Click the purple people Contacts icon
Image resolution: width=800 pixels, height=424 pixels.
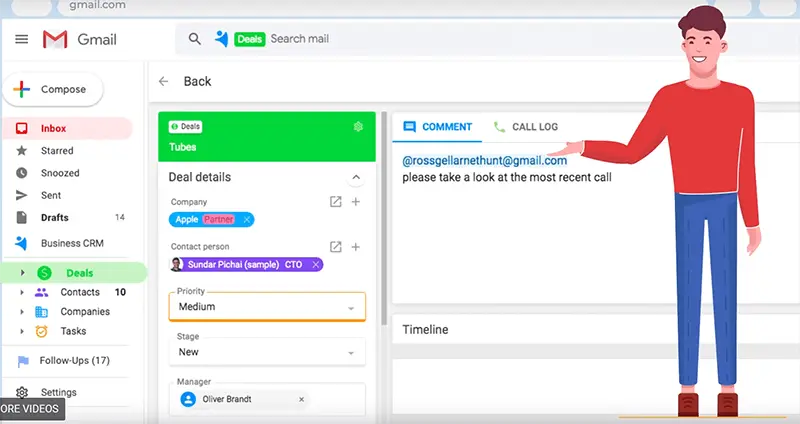[41, 292]
